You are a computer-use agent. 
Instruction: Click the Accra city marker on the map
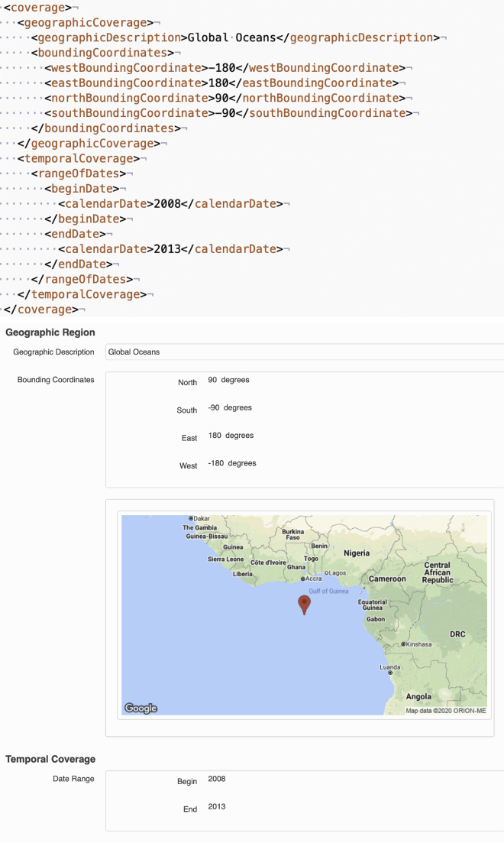coord(303,579)
